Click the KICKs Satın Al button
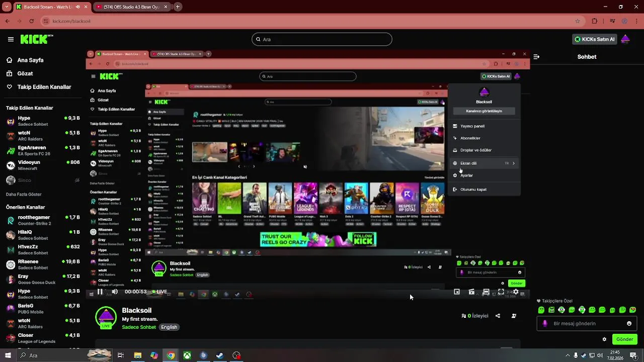644x362 pixels. click(595, 39)
